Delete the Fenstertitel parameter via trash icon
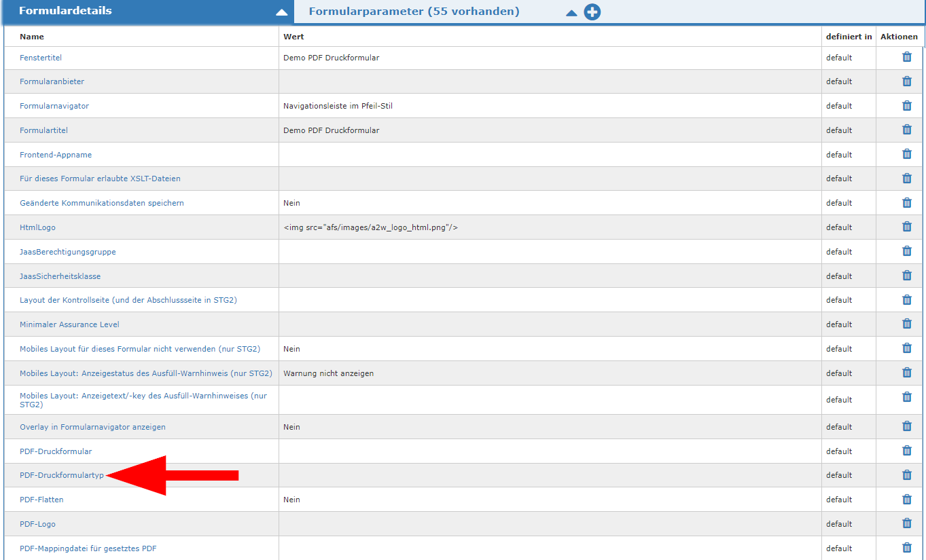The image size is (926, 560). pos(906,57)
